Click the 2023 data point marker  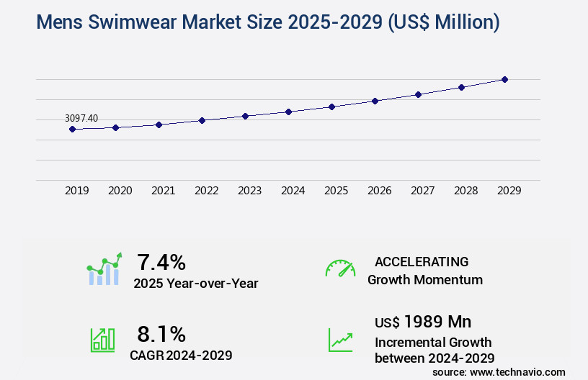(245, 116)
